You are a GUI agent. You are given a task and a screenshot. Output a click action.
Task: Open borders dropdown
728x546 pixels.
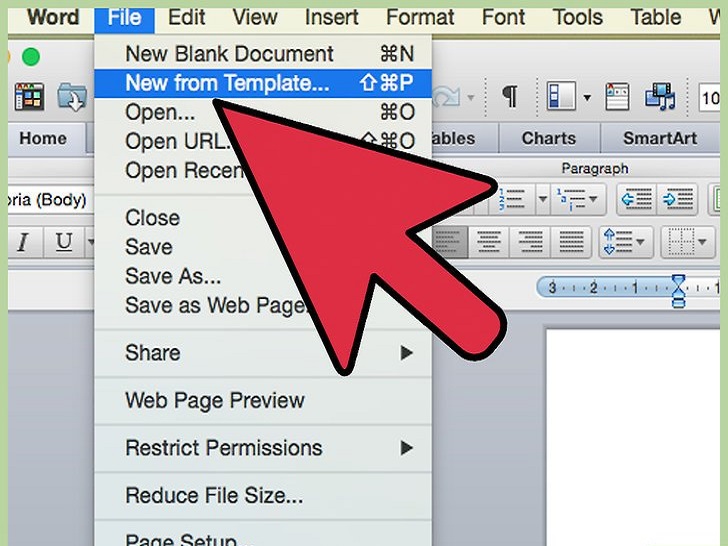coord(688,242)
